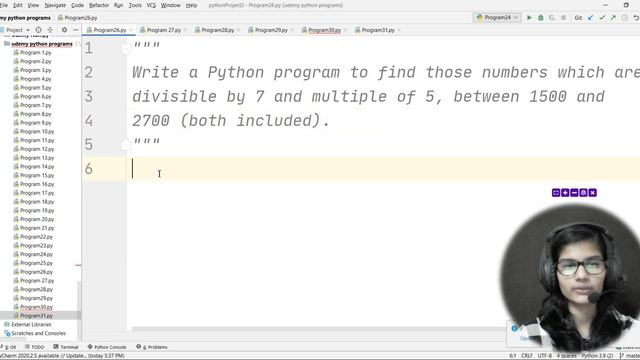
Task: Close the Program26.py tab
Action: click(x=131, y=30)
